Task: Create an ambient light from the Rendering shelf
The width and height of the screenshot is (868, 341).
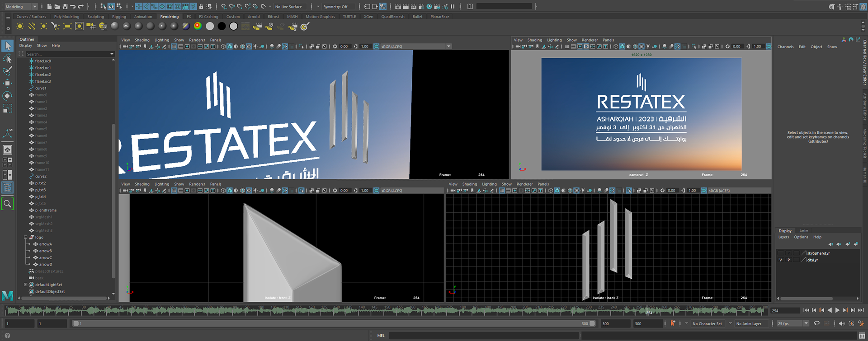Action: tap(20, 26)
